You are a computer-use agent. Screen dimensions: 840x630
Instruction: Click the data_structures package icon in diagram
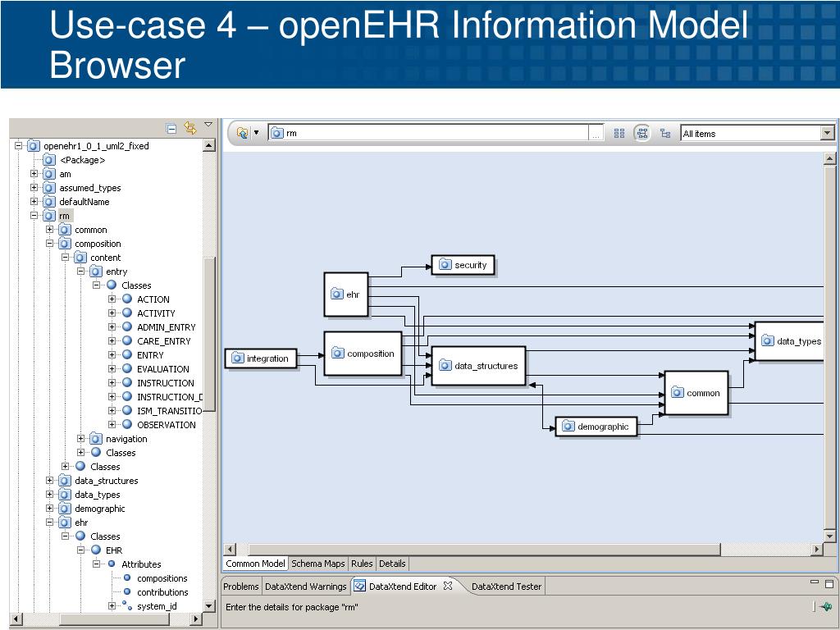click(x=445, y=365)
